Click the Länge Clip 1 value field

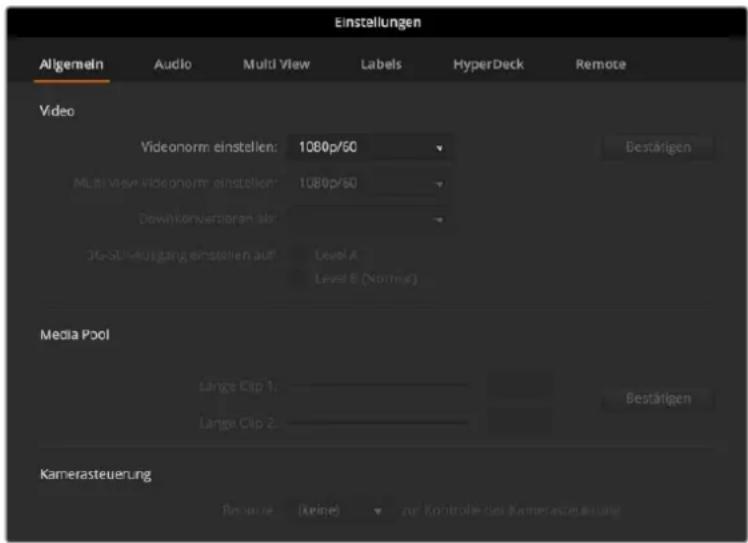pyautogui.click(x=520, y=385)
